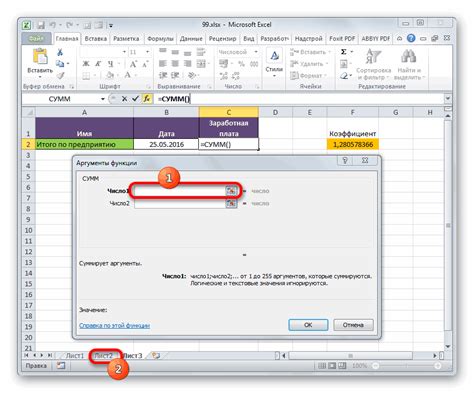This screenshot has width=474, height=393.
Task: Toggle Bold formatting Ж
Action: [86, 64]
